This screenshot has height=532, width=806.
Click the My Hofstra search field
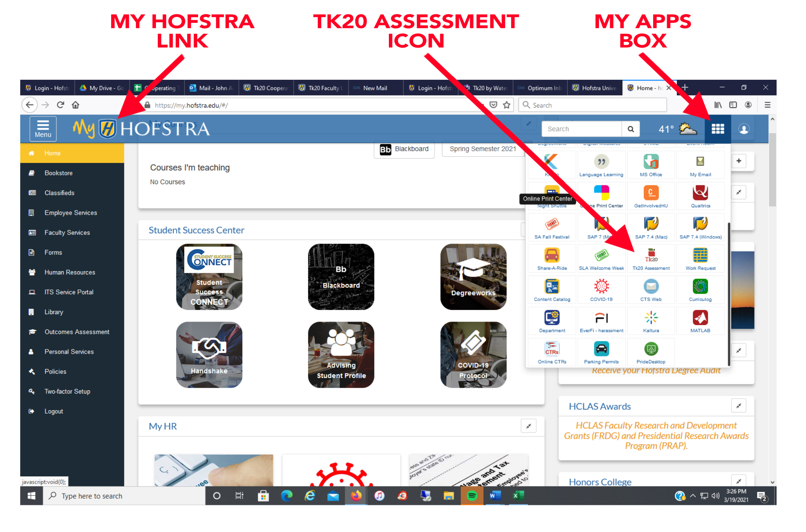(x=581, y=129)
